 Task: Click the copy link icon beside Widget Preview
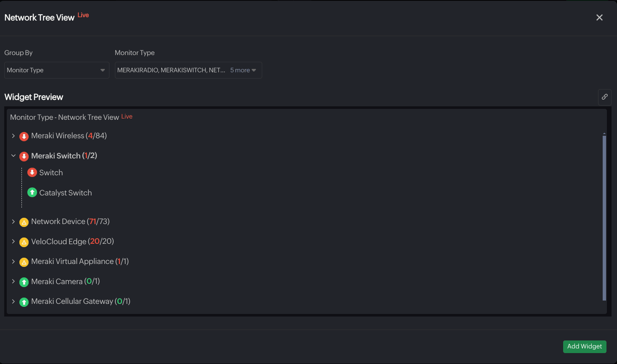click(604, 97)
